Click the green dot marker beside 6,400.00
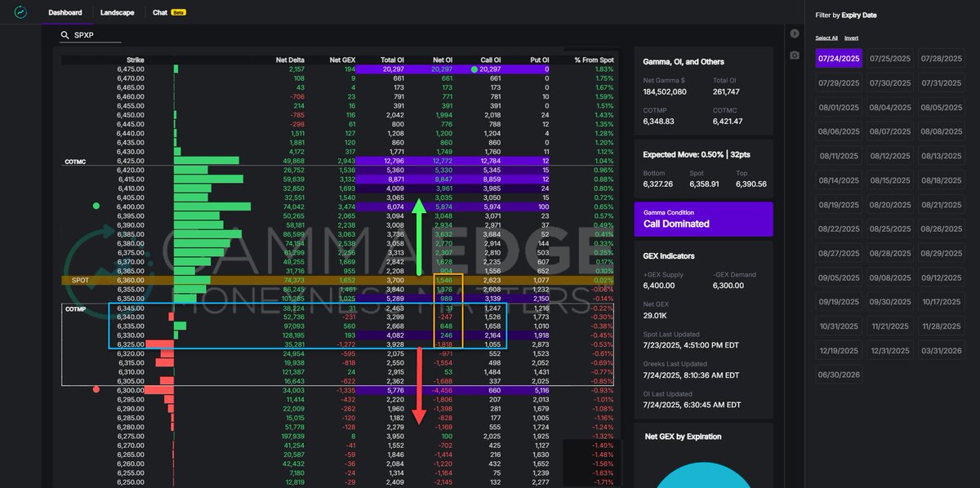The image size is (980, 488). (96, 206)
